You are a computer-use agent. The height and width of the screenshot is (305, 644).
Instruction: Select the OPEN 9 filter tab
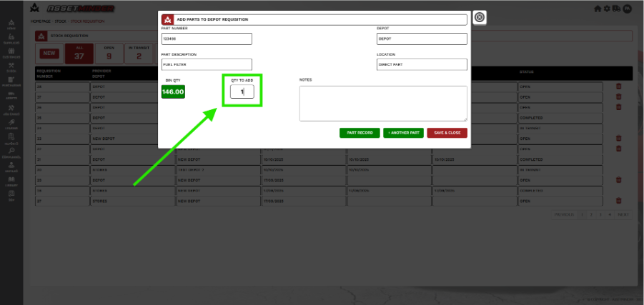point(109,54)
